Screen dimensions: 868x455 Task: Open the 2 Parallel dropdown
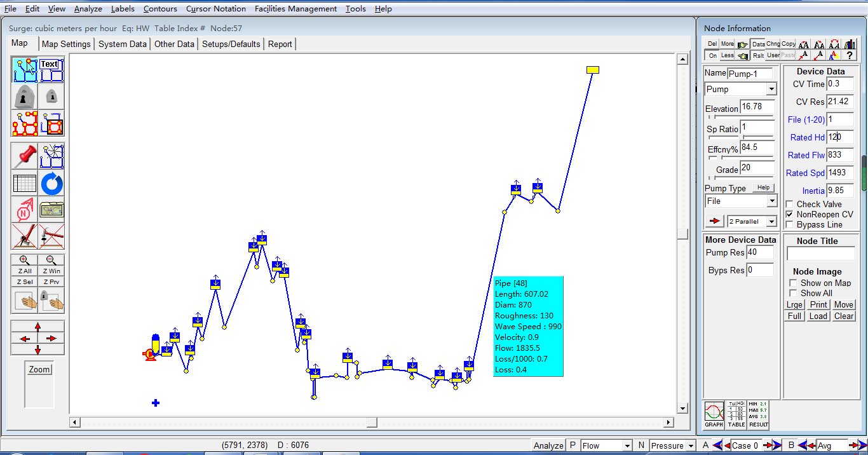[772, 221]
